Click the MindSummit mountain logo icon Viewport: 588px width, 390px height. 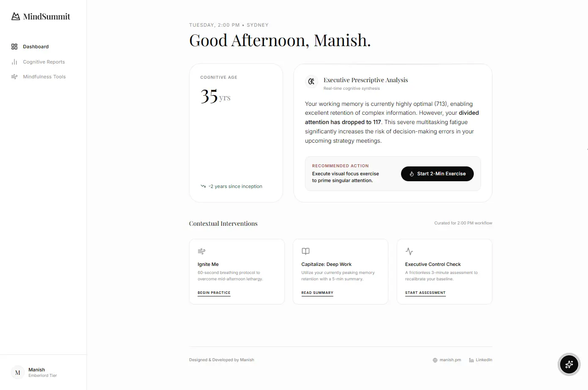point(15,16)
